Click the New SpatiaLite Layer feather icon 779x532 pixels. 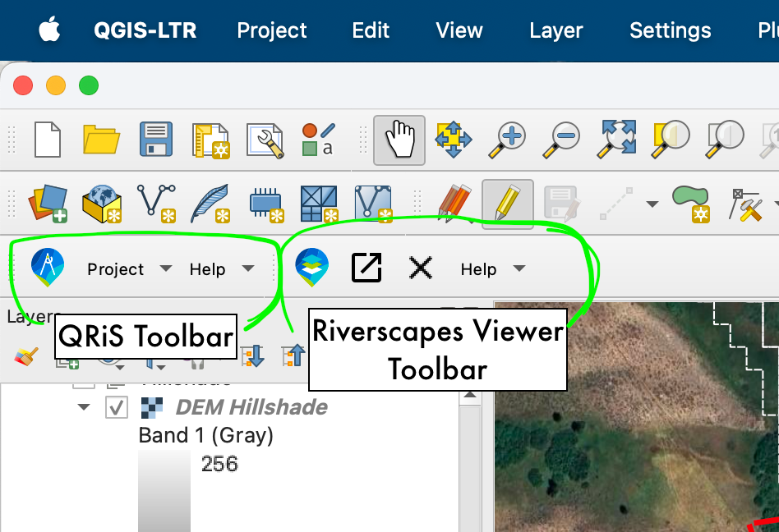[210, 204]
